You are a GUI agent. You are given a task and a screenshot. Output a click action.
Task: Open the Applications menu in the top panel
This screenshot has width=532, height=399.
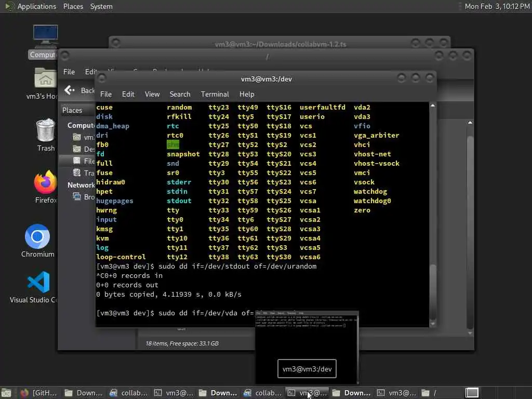click(x=37, y=6)
